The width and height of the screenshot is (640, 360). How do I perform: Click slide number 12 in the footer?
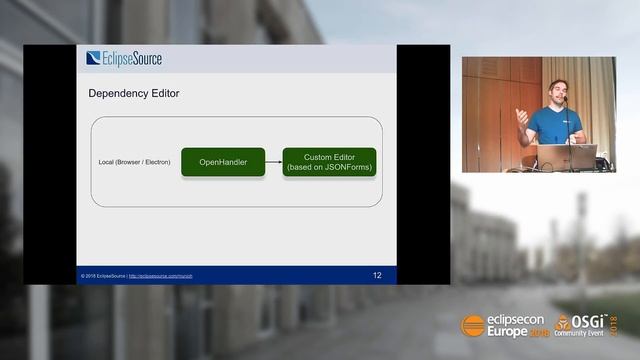click(377, 276)
